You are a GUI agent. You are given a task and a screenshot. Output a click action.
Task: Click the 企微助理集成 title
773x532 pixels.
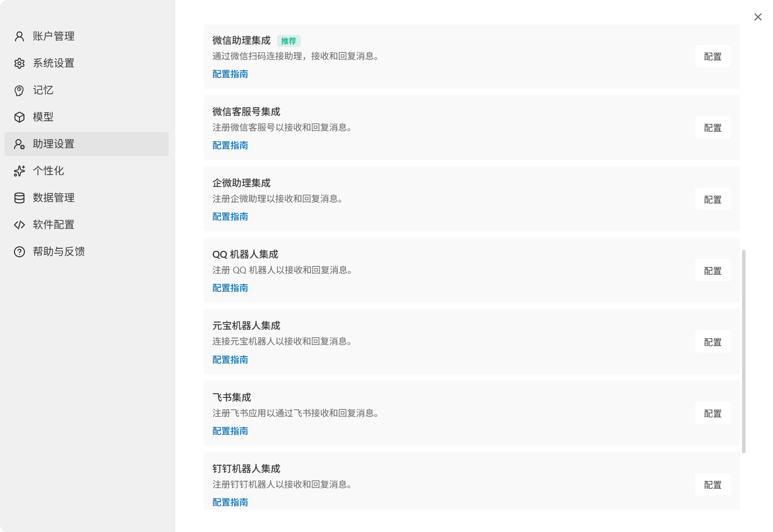pyautogui.click(x=242, y=183)
